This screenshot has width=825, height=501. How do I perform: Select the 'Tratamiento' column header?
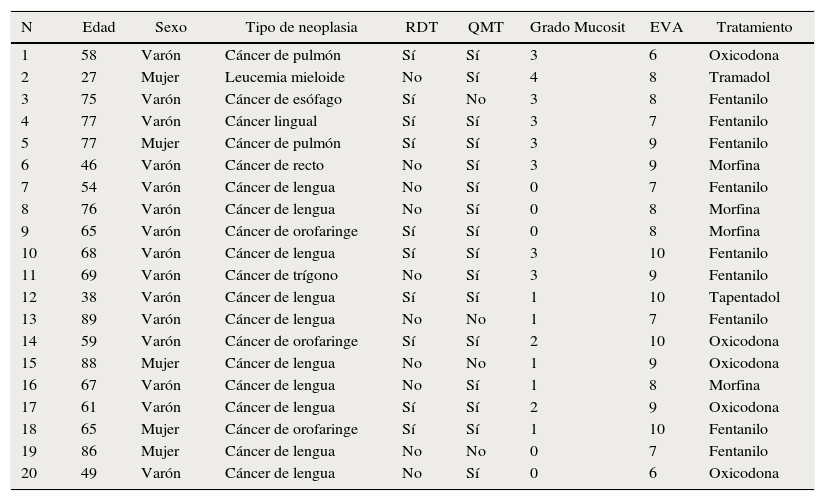[754, 28]
